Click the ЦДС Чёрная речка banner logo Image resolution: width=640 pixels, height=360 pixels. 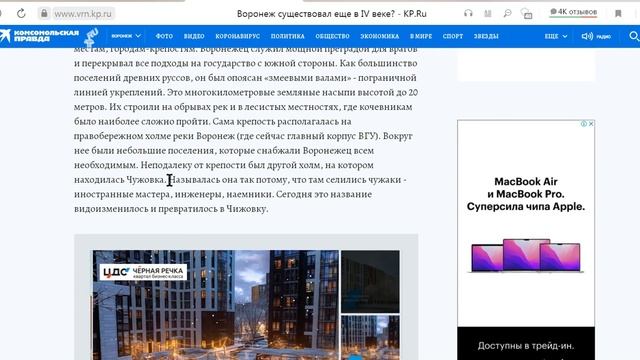click(143, 272)
